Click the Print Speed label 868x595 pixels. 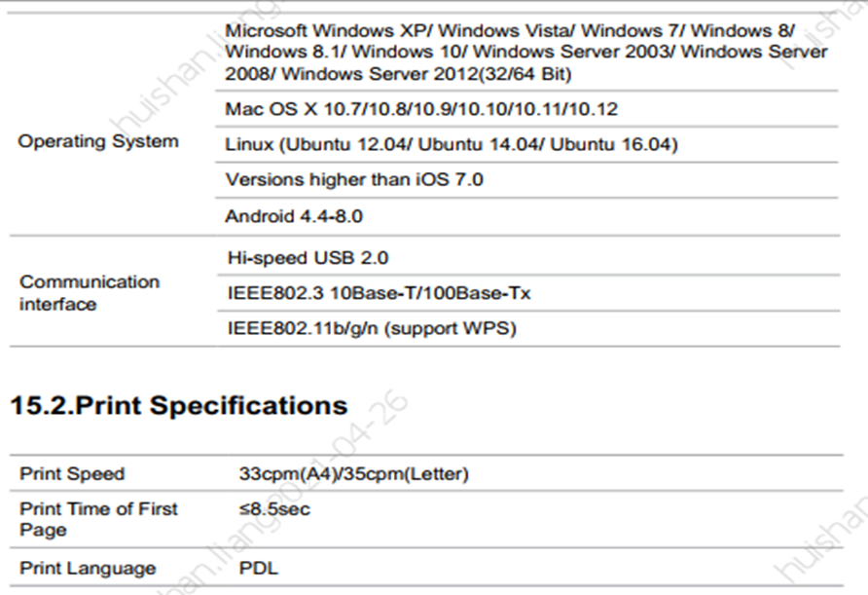pos(72,474)
